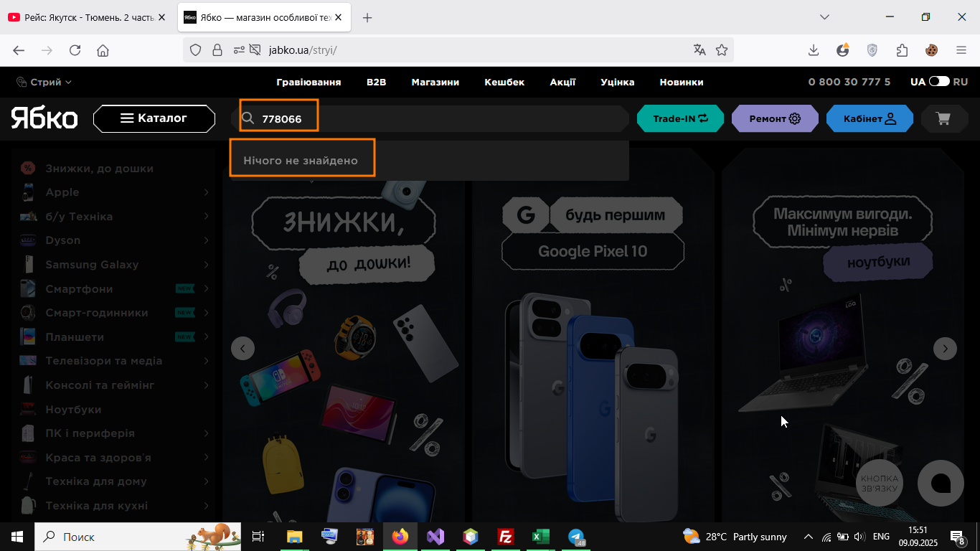Expand the Samsung Galaxy category arrow
This screenshot has height=551, width=980.
pyautogui.click(x=206, y=265)
